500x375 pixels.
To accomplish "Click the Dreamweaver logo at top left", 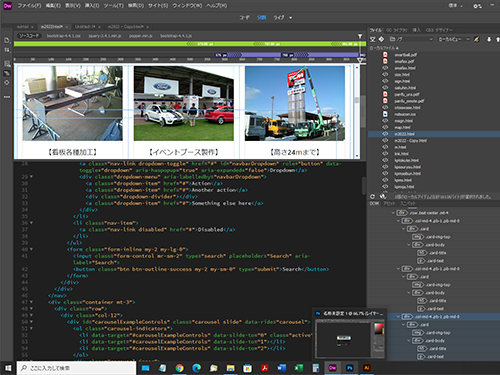I will coord(7,6).
